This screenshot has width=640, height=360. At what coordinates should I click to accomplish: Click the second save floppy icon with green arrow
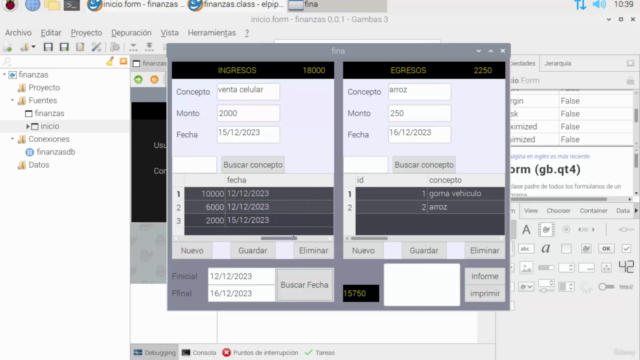(x=64, y=47)
